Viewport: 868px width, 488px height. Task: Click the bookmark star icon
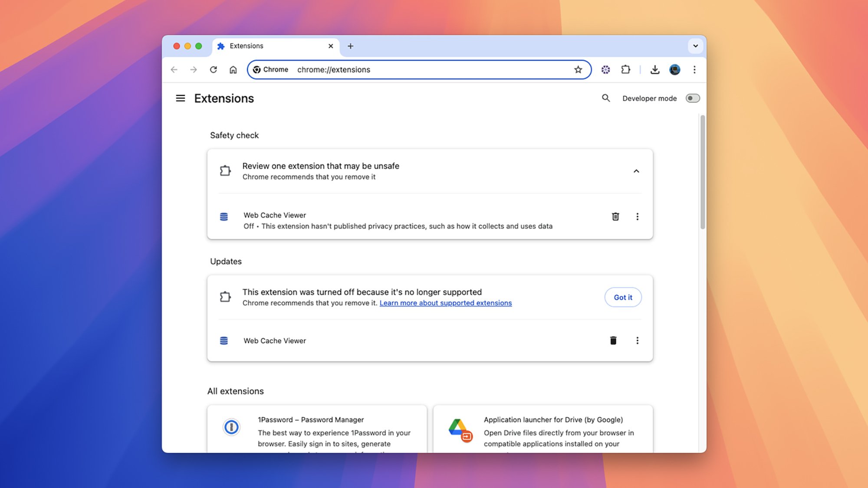(578, 69)
